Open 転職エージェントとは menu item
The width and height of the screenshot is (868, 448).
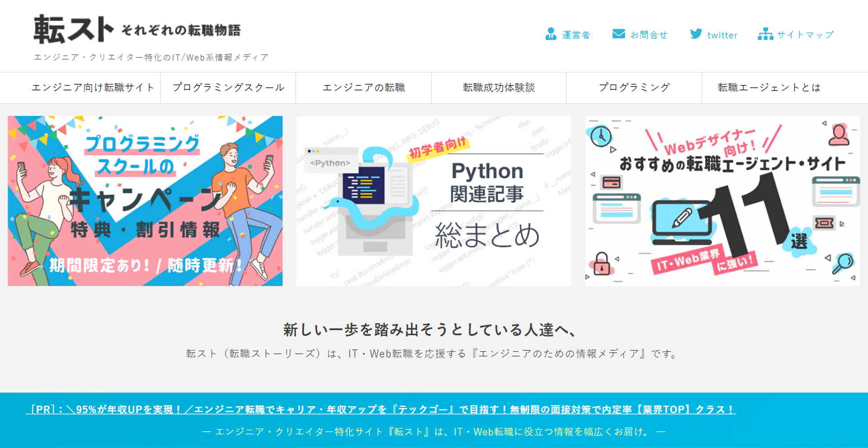click(x=769, y=88)
